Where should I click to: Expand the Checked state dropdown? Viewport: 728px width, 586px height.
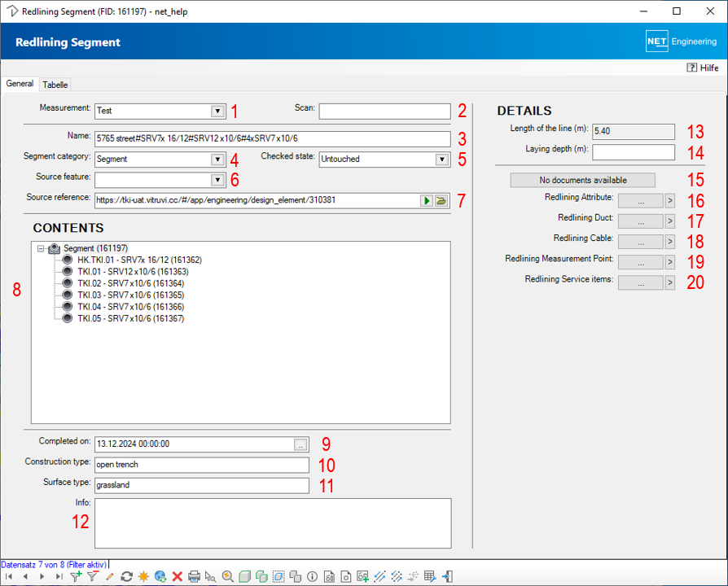tap(441, 160)
